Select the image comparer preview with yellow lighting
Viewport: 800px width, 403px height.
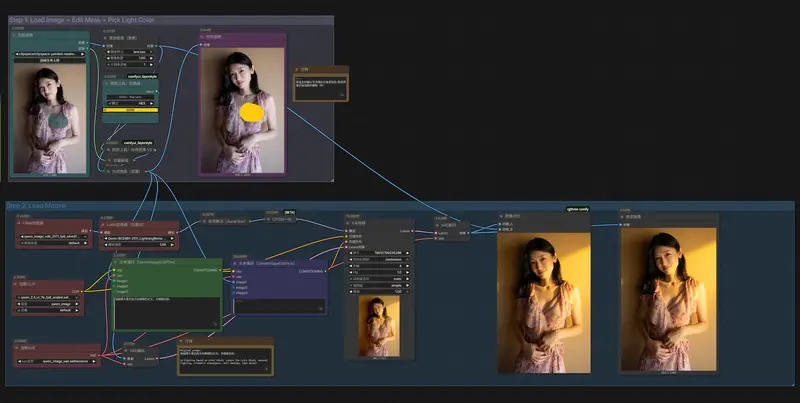coord(544,303)
